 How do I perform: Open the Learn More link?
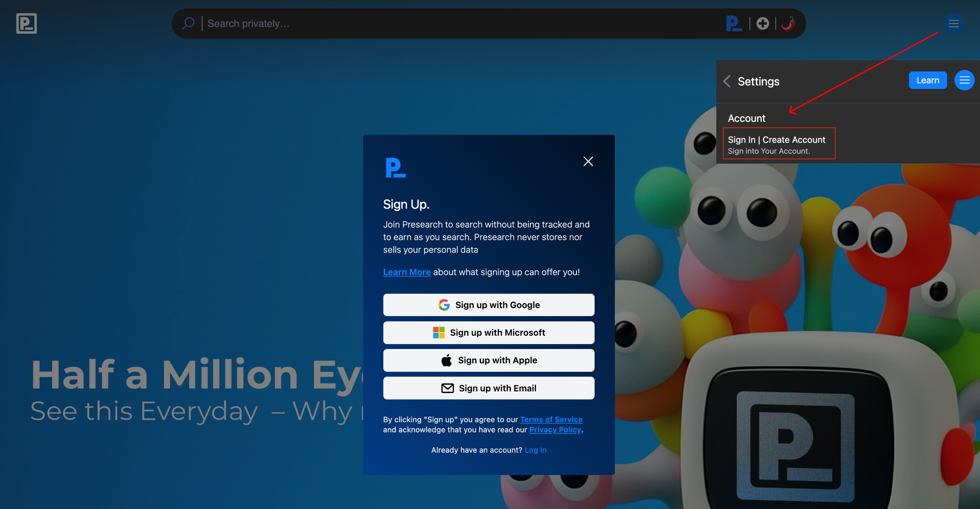pos(407,272)
